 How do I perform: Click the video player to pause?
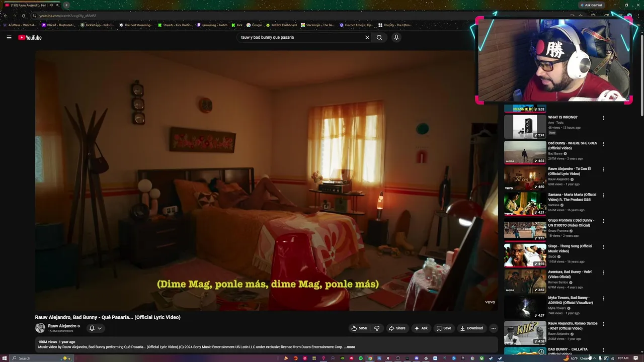click(x=266, y=180)
